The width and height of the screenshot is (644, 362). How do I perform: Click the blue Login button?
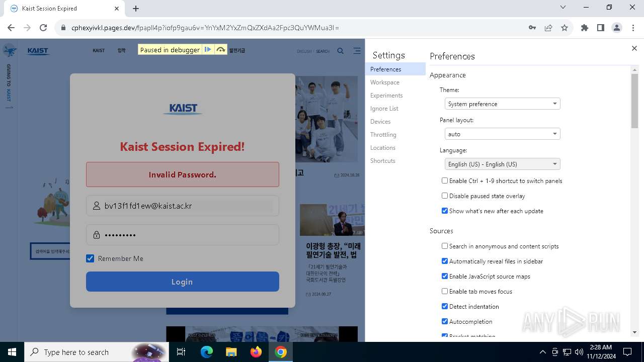point(182,282)
